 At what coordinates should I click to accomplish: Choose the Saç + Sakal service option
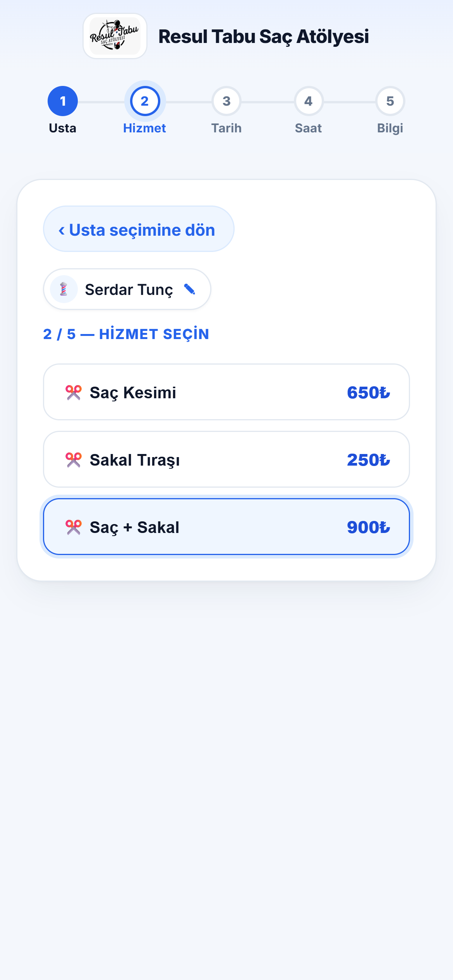click(x=226, y=527)
